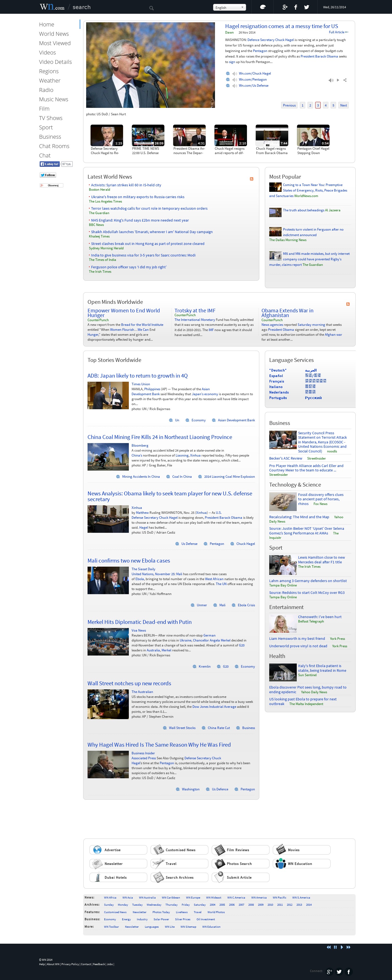Expand Full Article for Hagel story
Viewport: 392px width, 980px height.
pyautogui.click(x=338, y=32)
